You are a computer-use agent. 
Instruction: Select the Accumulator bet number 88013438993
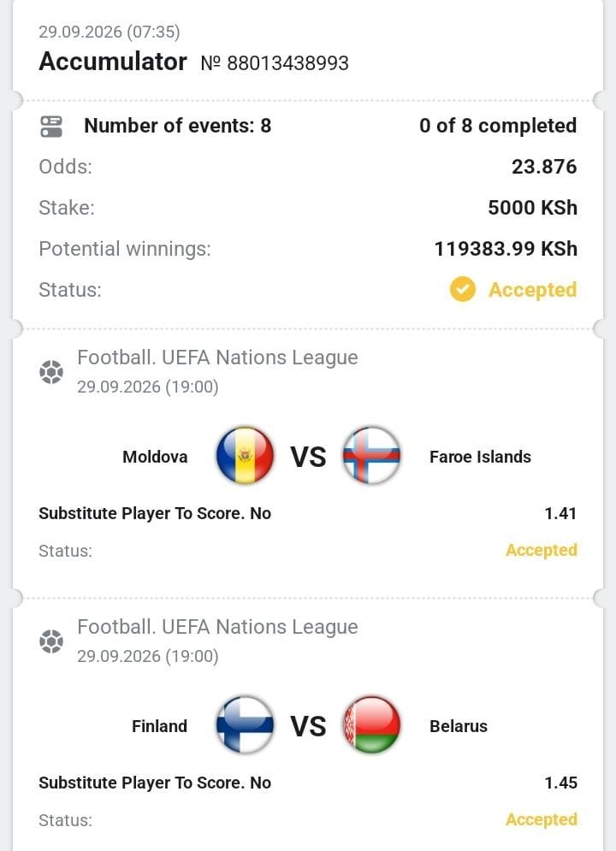click(x=275, y=63)
